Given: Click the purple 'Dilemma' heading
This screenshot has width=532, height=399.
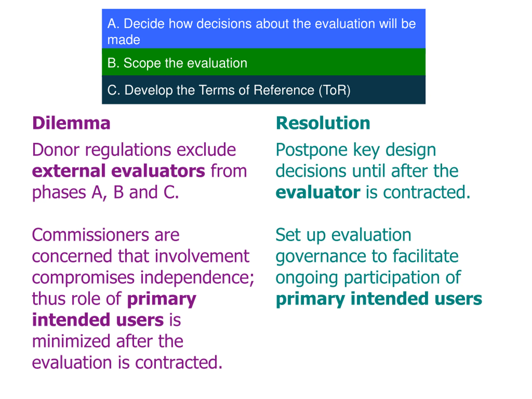Looking at the screenshot, I should tap(71, 123).
